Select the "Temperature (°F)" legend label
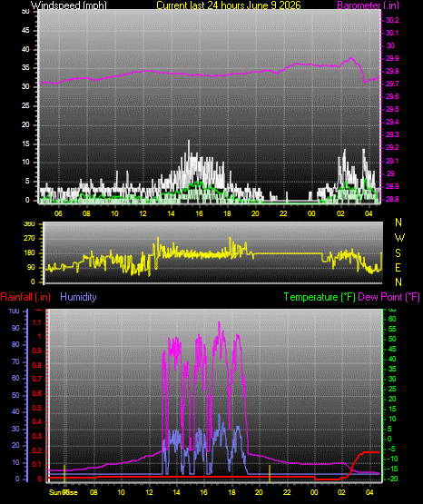Screen dimensions: 423x504 320,297
